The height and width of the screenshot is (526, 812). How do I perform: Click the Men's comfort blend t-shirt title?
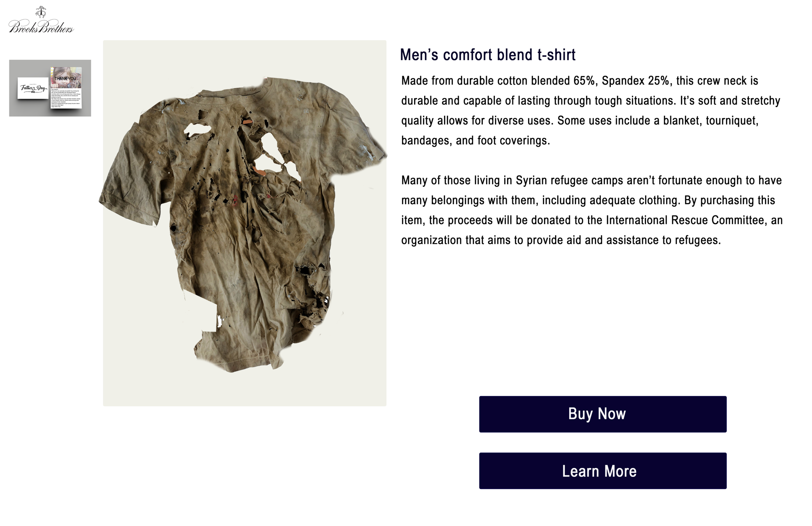coord(488,55)
